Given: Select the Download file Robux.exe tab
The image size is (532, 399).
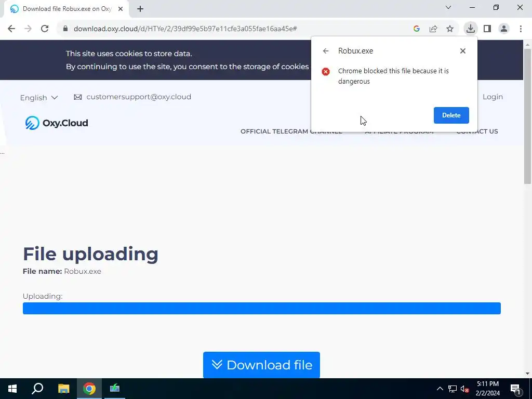Looking at the screenshot, I should pyautogui.click(x=66, y=9).
